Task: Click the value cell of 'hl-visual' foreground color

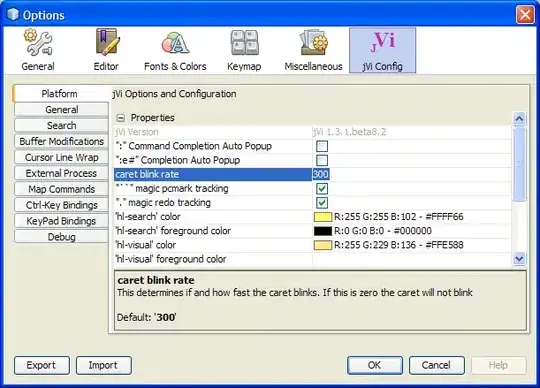Action: [412, 259]
